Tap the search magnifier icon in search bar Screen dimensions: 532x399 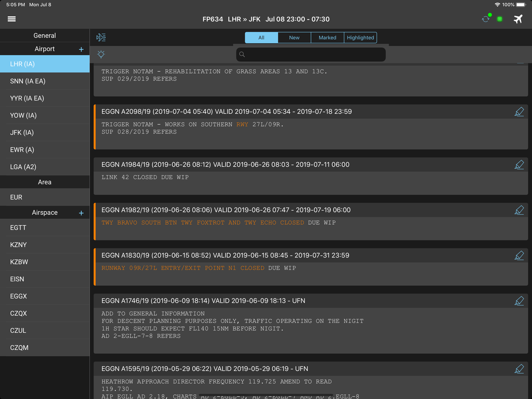[x=242, y=54]
